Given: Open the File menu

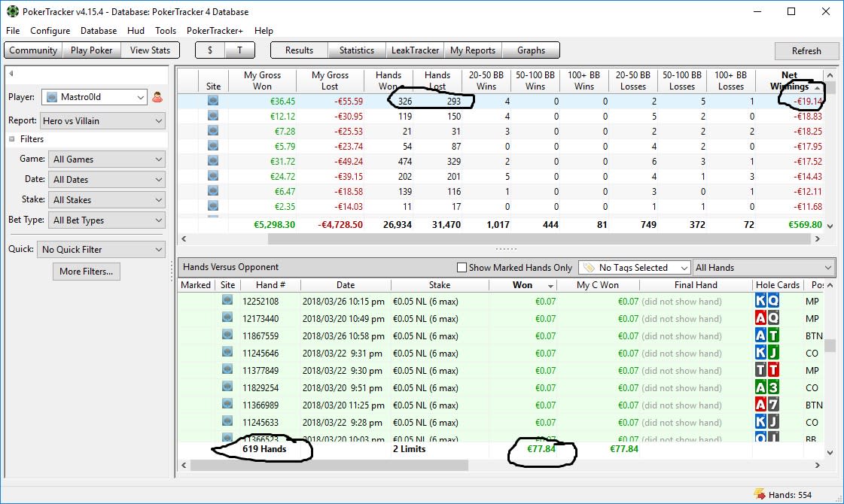Looking at the screenshot, I should (13, 31).
